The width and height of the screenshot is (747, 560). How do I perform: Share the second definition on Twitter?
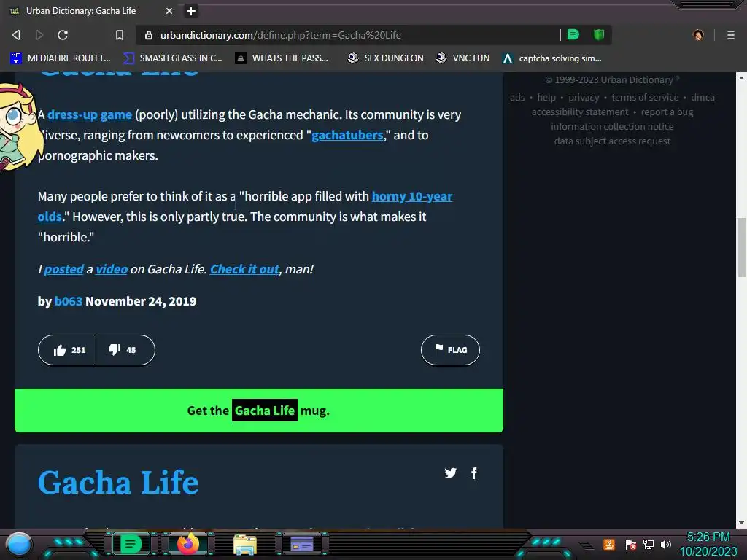(x=450, y=472)
